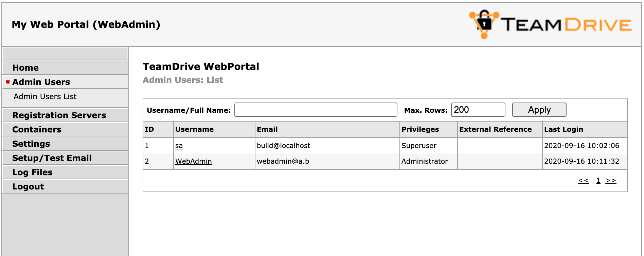Click the Max. Rows field
Viewport: 644px width, 256px height.
point(478,109)
